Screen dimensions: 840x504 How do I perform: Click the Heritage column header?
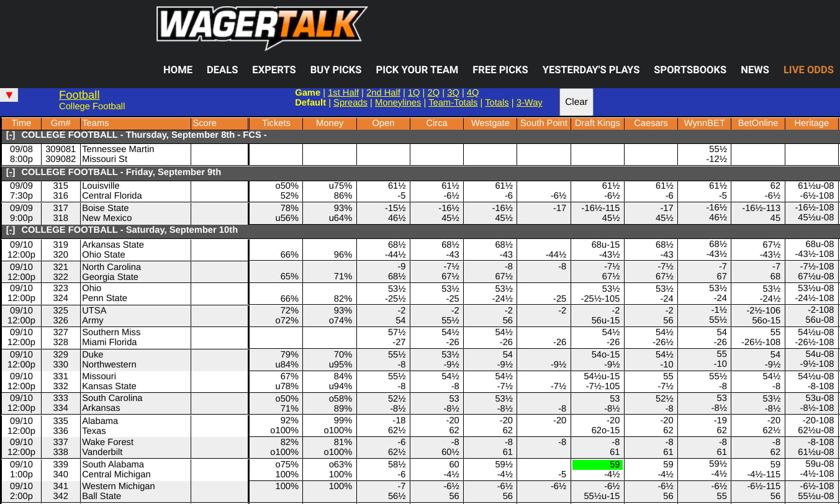tap(811, 123)
